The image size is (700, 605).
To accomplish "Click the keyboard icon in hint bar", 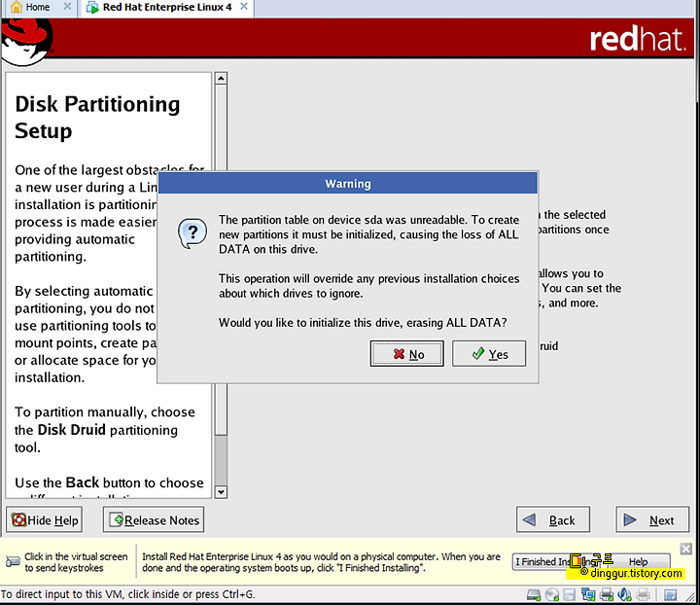I will [x=13, y=561].
